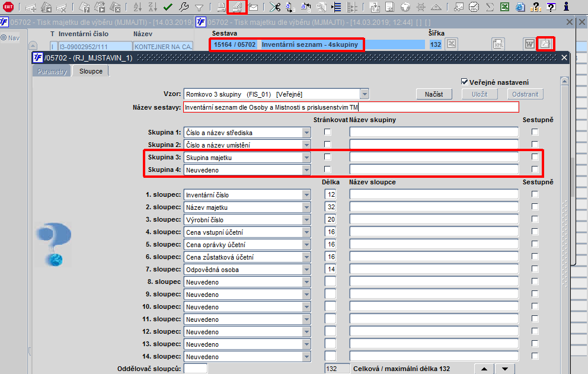Viewport: 588px width, 374px height.
Task: Open the Vzor dropdown list
Action: pyautogui.click(x=365, y=94)
